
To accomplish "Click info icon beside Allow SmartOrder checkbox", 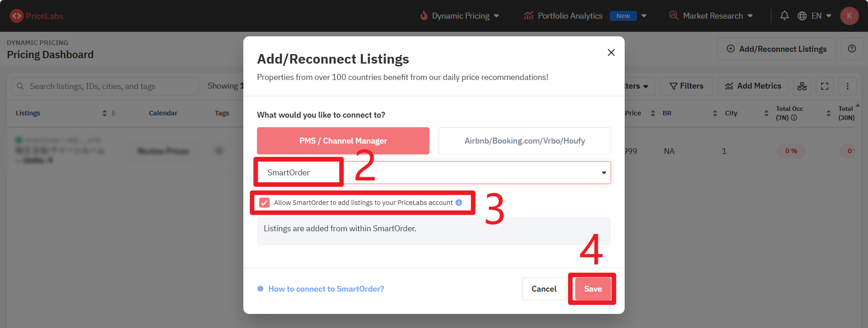I will [x=459, y=203].
